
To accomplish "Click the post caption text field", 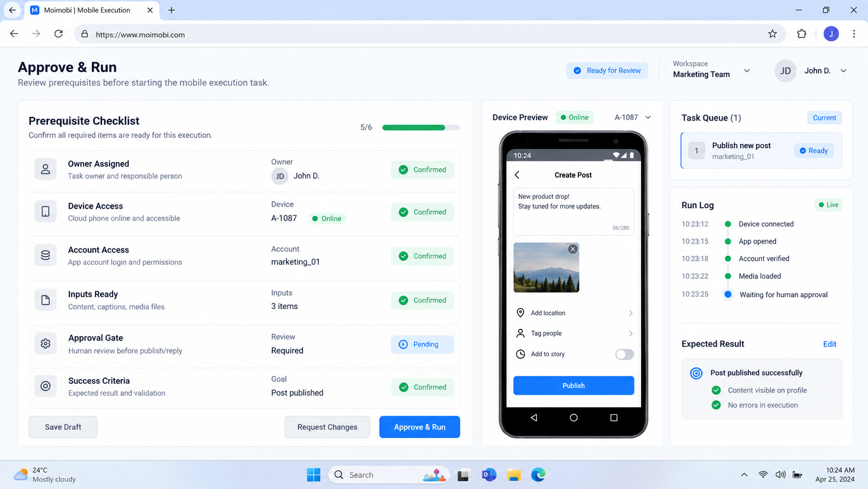I will point(573,212).
